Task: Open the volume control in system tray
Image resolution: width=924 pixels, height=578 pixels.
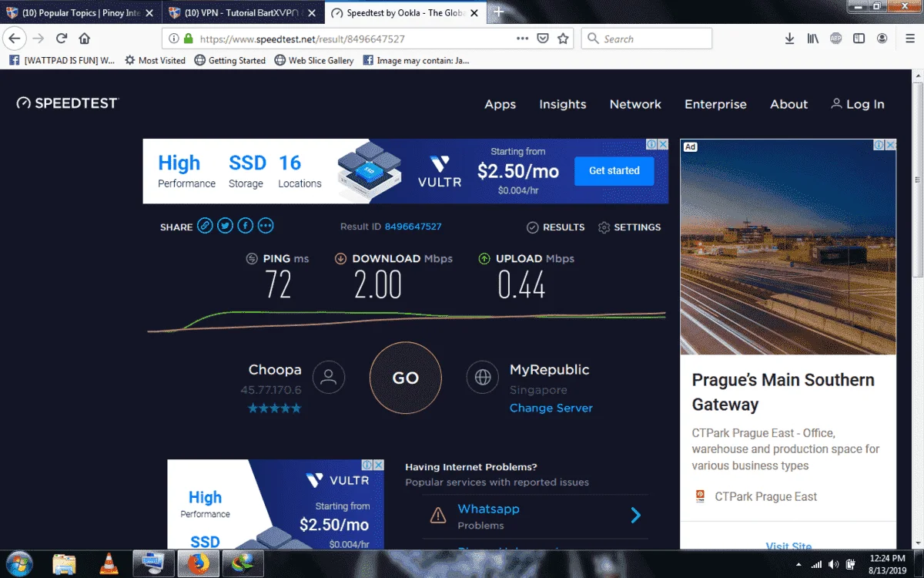Action: tap(833, 564)
